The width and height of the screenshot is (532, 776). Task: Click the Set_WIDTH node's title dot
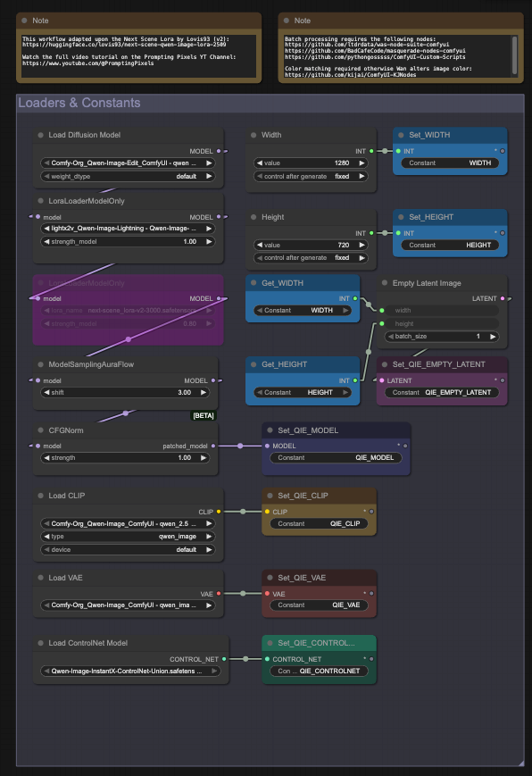[401, 135]
